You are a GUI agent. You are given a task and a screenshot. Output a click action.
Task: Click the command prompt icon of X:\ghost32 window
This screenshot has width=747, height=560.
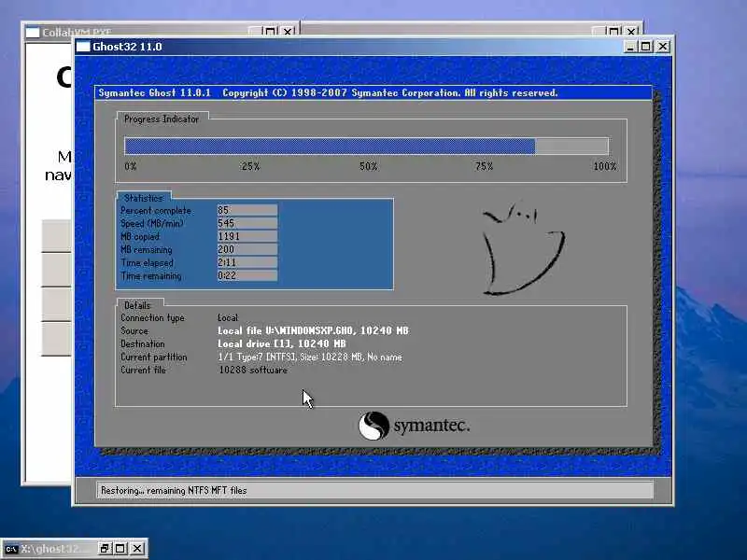coord(11,549)
